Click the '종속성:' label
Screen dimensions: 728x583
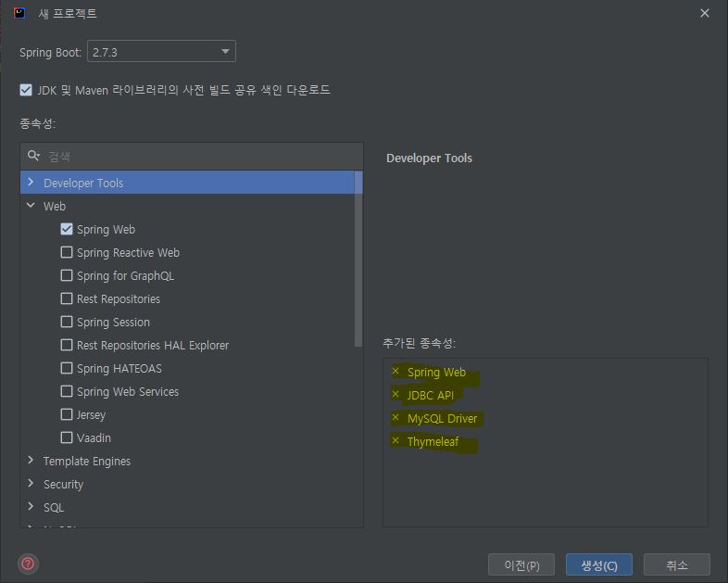[x=38, y=123]
